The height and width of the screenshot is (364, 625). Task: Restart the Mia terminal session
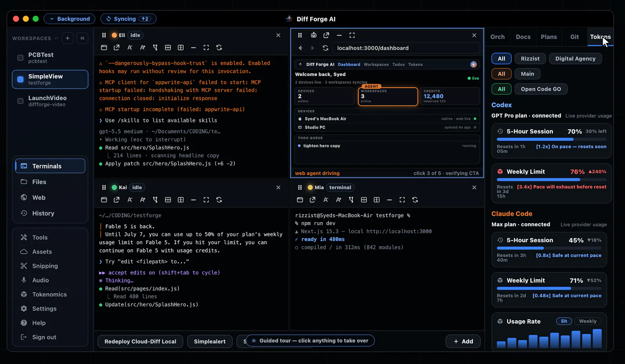pos(415,200)
